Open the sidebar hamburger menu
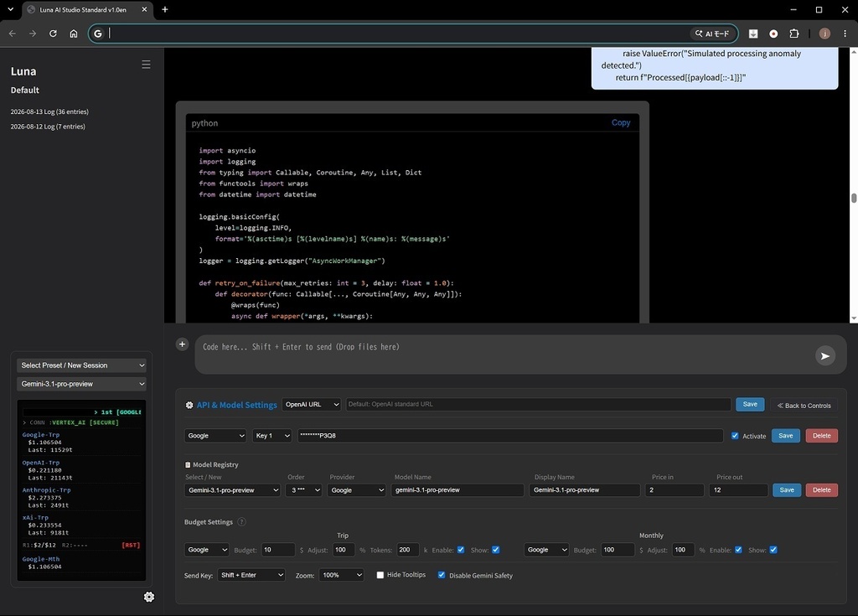Viewport: 858px width, 616px height. click(x=146, y=65)
